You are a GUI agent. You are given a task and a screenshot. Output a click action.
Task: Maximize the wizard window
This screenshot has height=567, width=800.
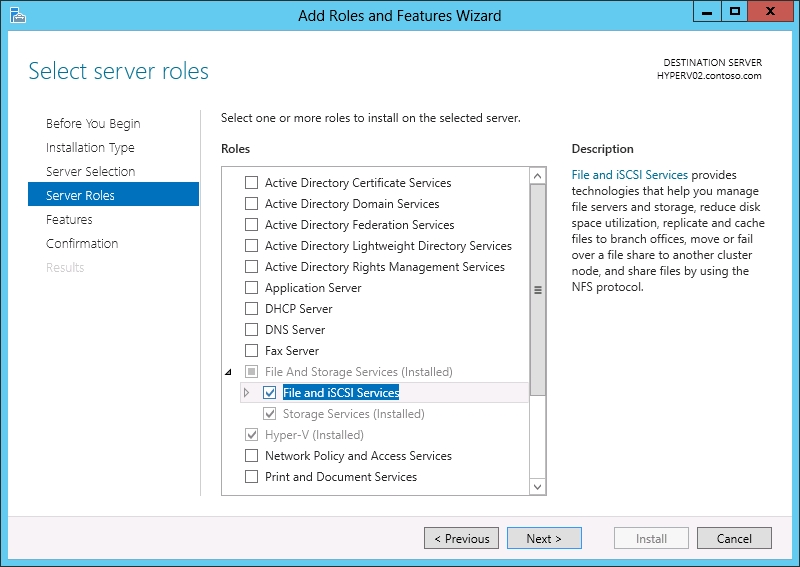[734, 11]
